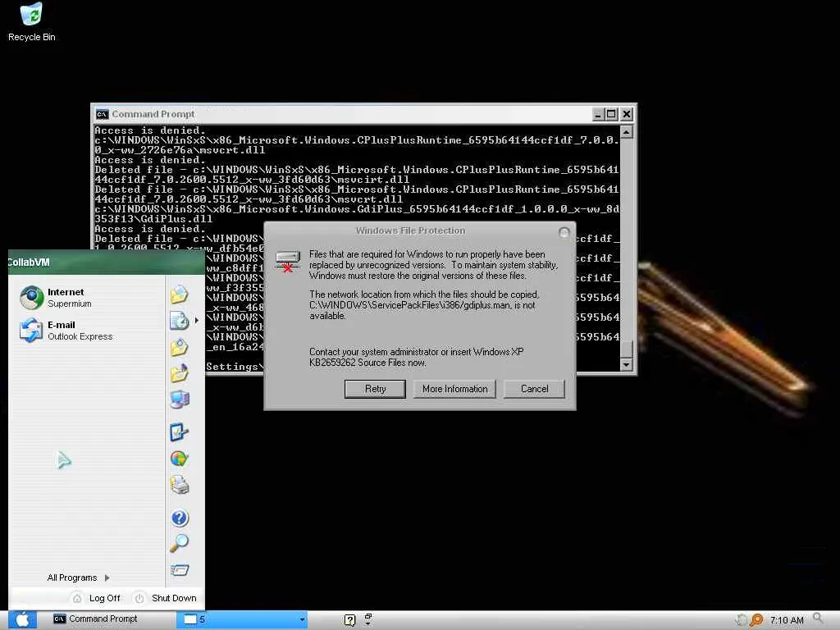Close the Windows File Protection dialog
Image resolution: width=840 pixels, height=630 pixels.
(x=564, y=232)
